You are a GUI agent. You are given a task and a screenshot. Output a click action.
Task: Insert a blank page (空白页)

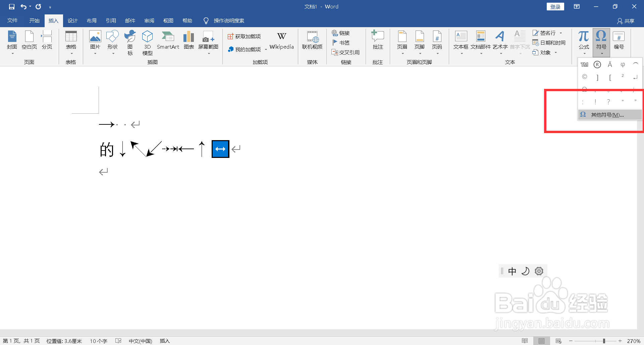click(x=29, y=40)
